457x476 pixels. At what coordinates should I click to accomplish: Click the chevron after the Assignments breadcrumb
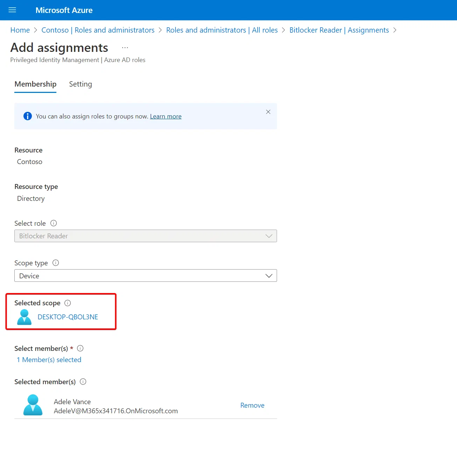click(x=395, y=30)
